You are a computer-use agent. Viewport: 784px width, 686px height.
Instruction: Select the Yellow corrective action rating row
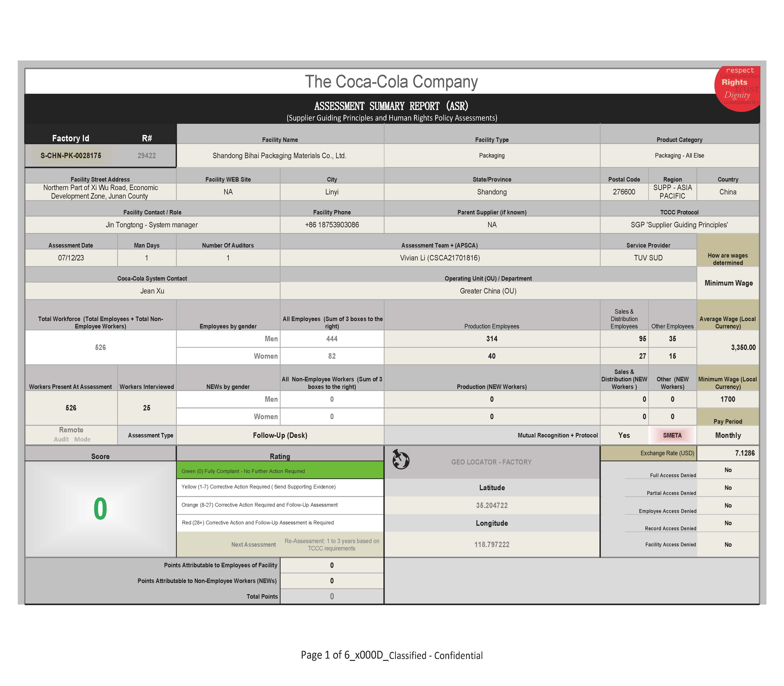(x=280, y=487)
